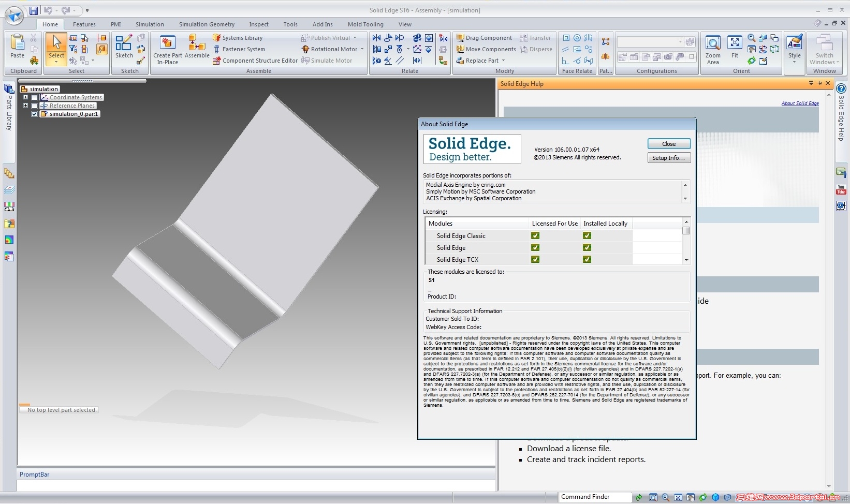Switch to the Inspect tab
Viewport: 850px width, 504px height.
pyautogui.click(x=259, y=24)
